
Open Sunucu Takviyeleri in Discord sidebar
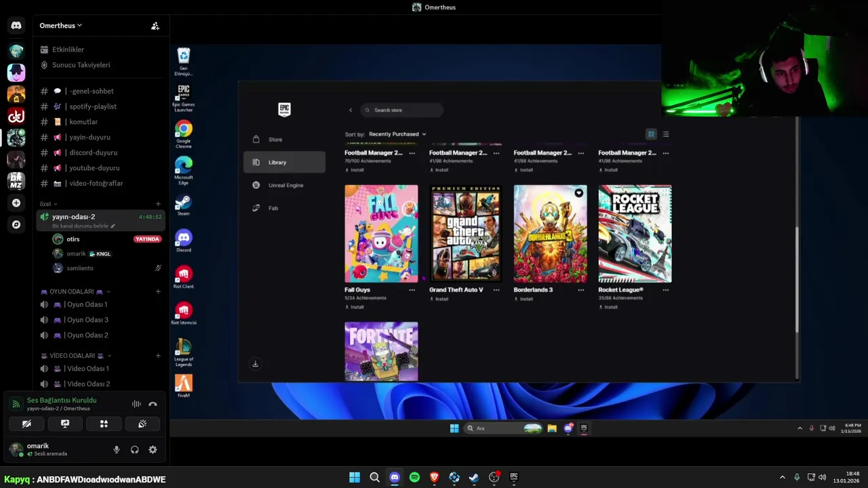pyautogui.click(x=100, y=65)
